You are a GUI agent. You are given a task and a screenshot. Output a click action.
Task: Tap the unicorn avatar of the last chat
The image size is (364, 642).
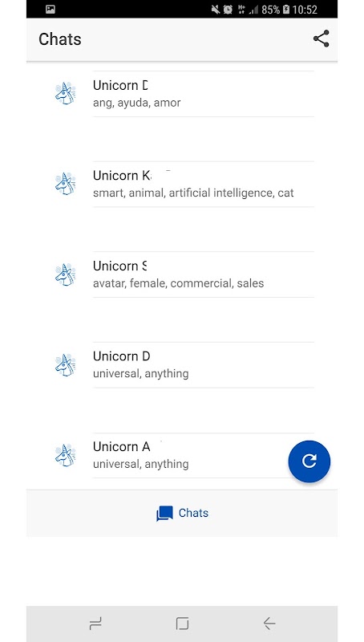click(x=66, y=455)
